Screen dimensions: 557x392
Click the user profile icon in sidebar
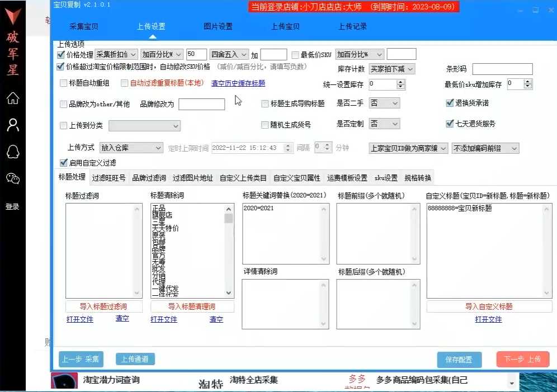[x=13, y=125]
